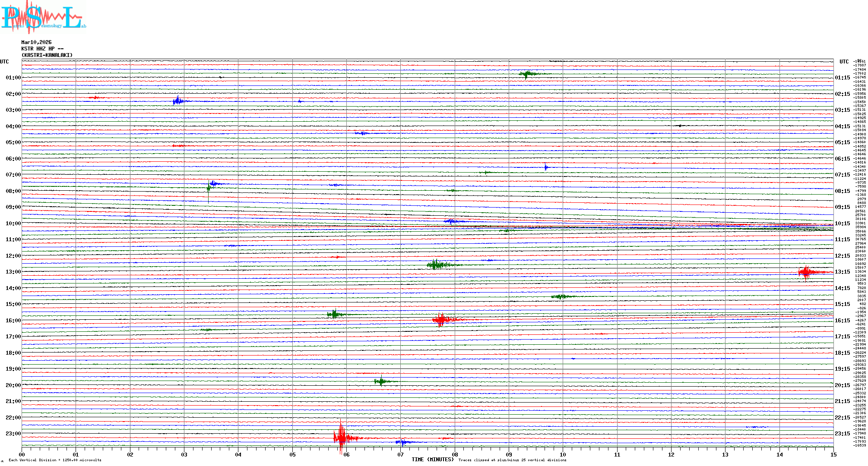The image size is (868, 466).
Task: Click minute 08 on the bottom axis
Action: (x=455, y=454)
